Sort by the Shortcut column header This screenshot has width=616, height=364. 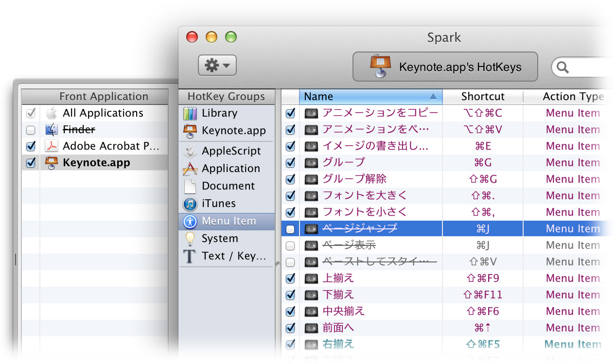(x=483, y=96)
